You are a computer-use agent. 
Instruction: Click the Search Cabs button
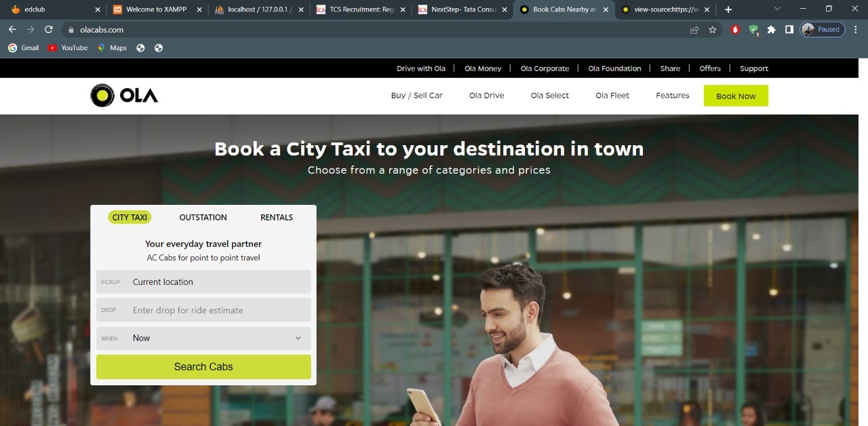[203, 367]
